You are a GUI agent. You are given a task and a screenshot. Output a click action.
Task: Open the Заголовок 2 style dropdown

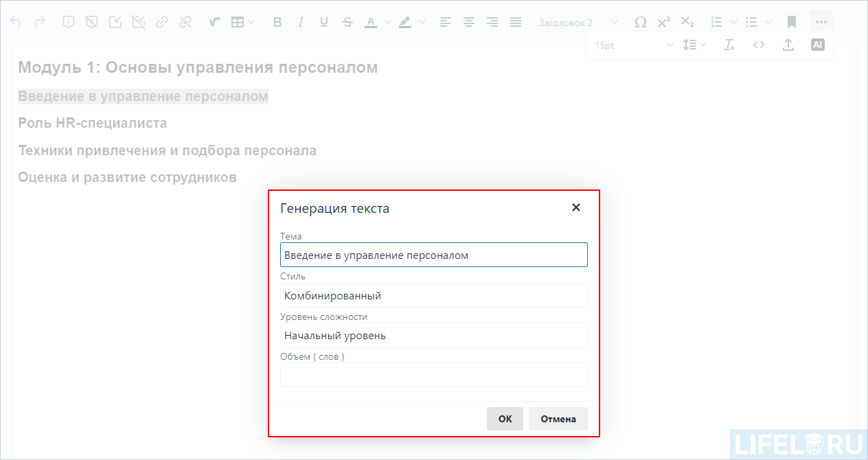click(577, 21)
